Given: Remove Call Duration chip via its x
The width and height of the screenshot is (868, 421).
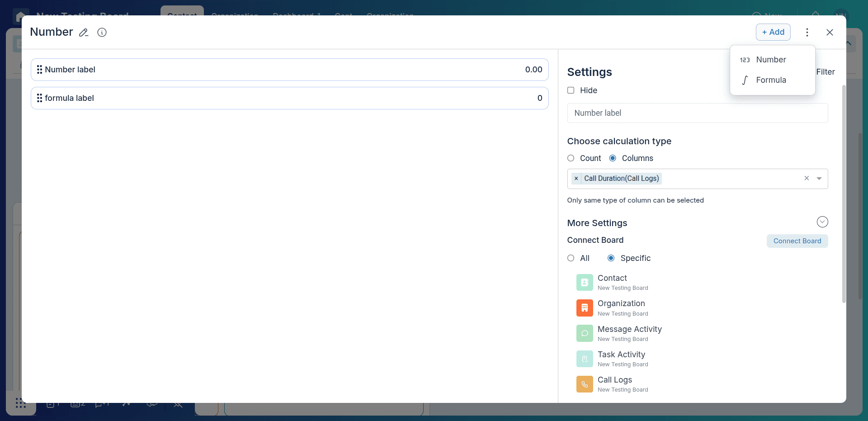Looking at the screenshot, I should click(576, 179).
